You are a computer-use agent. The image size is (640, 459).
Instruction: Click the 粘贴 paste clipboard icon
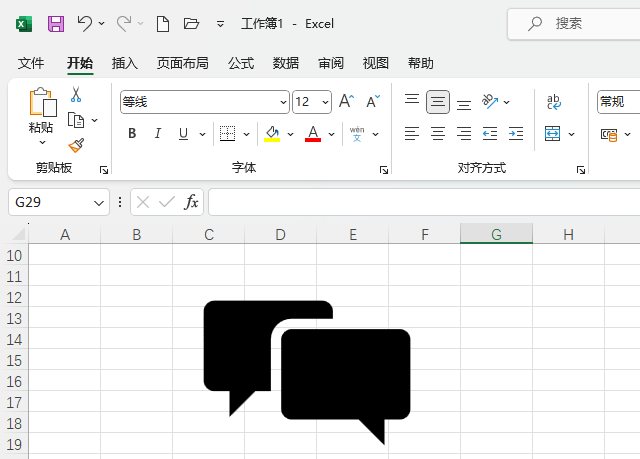pyautogui.click(x=42, y=102)
